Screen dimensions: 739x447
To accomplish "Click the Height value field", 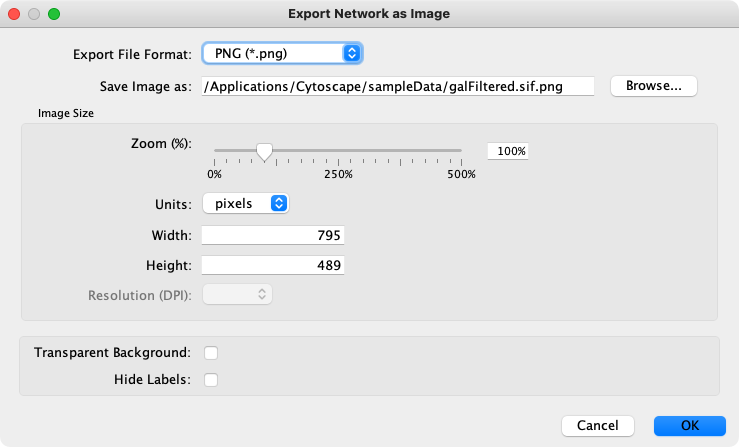I will pos(274,265).
